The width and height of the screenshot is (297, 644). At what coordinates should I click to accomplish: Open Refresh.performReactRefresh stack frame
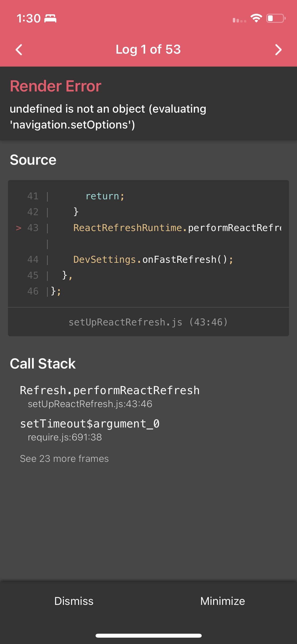(110, 397)
